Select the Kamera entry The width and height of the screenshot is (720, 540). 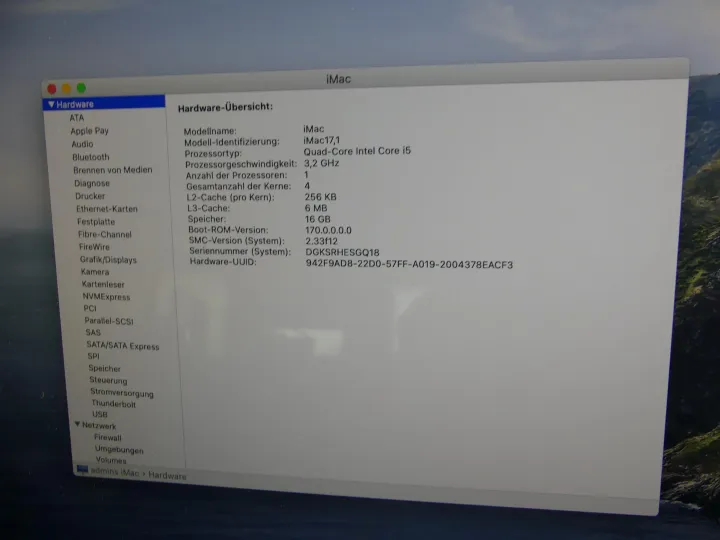(95, 272)
